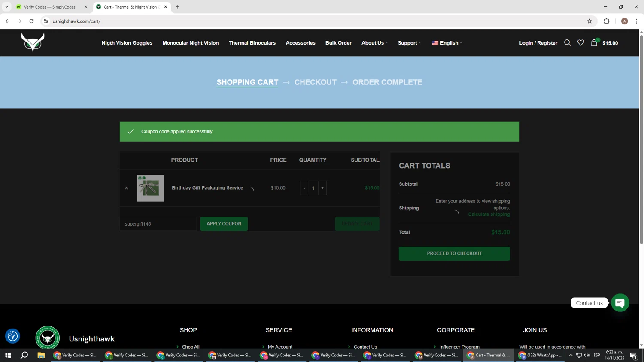Image resolution: width=644 pixels, height=362 pixels.
Task: Open the wishlist heart icon
Action: 580,43
